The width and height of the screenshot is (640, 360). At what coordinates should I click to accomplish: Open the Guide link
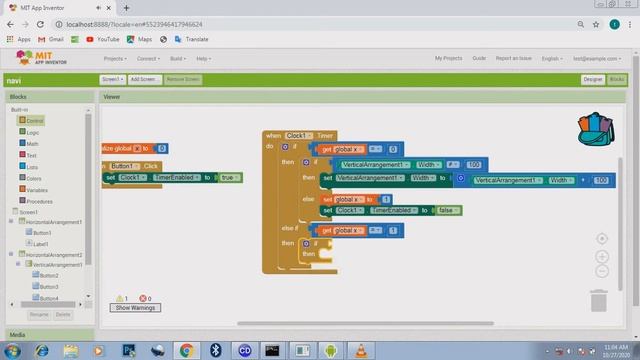tap(479, 58)
